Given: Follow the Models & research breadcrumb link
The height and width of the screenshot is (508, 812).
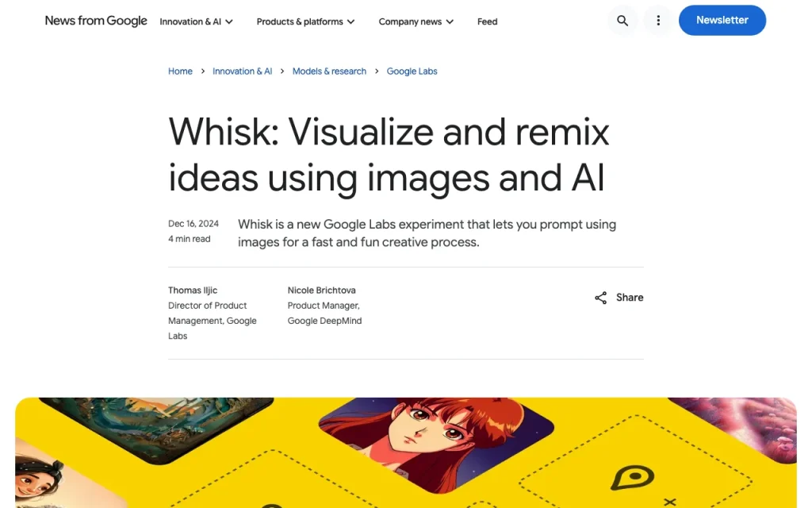Looking at the screenshot, I should click(x=329, y=71).
